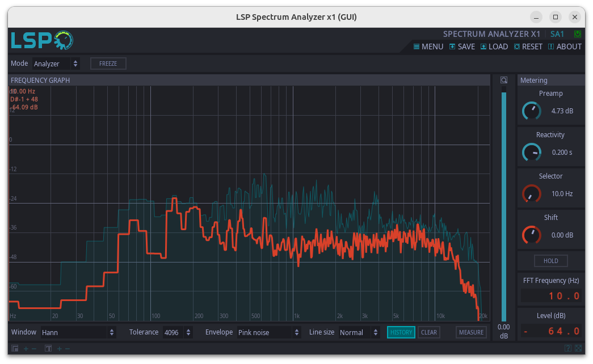Click the FFT Frequency readout 10.0
Viewport: 593px width, 364px height.
550,296
